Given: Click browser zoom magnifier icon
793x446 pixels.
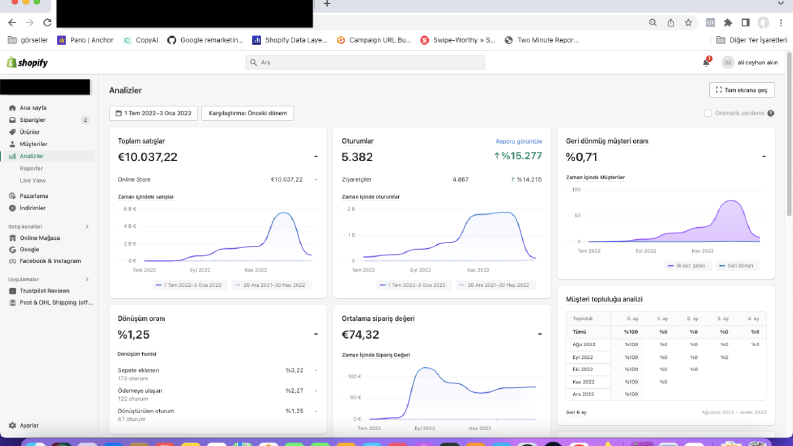Looking at the screenshot, I should pyautogui.click(x=653, y=22).
